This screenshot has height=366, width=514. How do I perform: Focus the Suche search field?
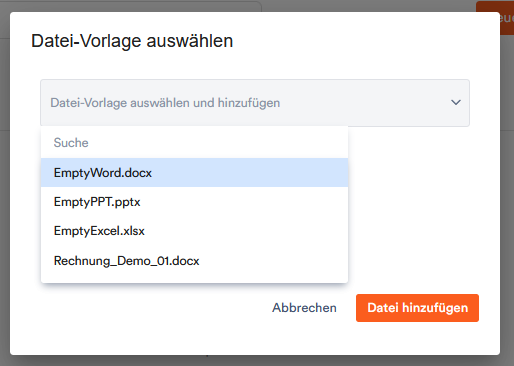tap(194, 143)
